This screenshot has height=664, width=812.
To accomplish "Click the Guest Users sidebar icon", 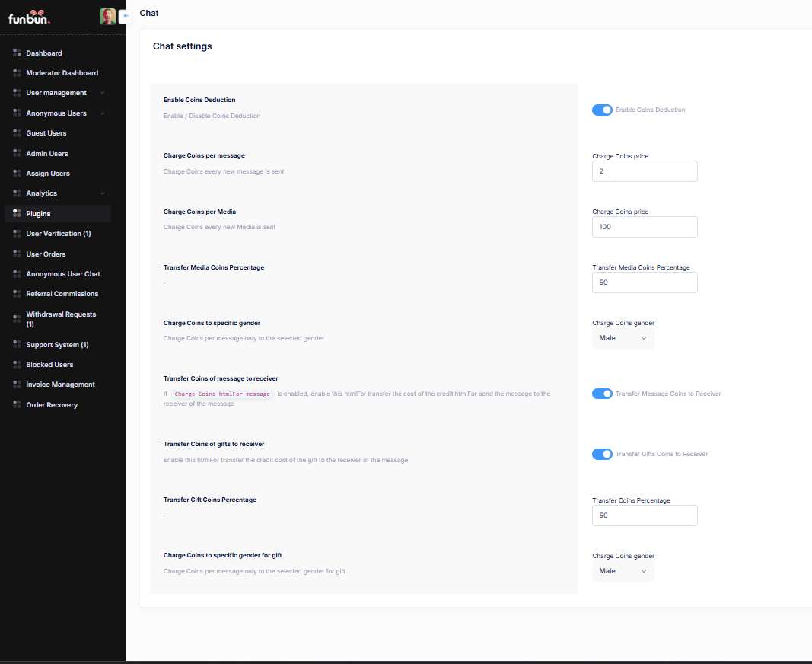I will point(17,133).
